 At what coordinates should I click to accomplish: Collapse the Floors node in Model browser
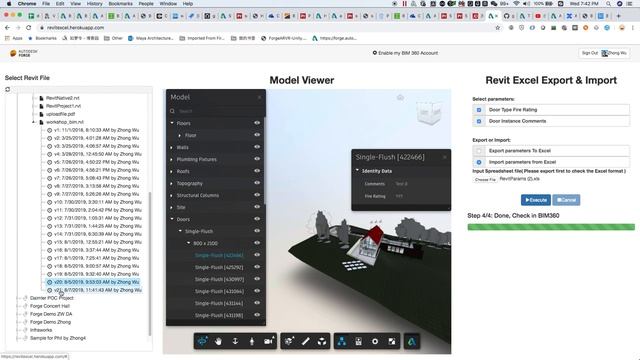tap(172, 123)
